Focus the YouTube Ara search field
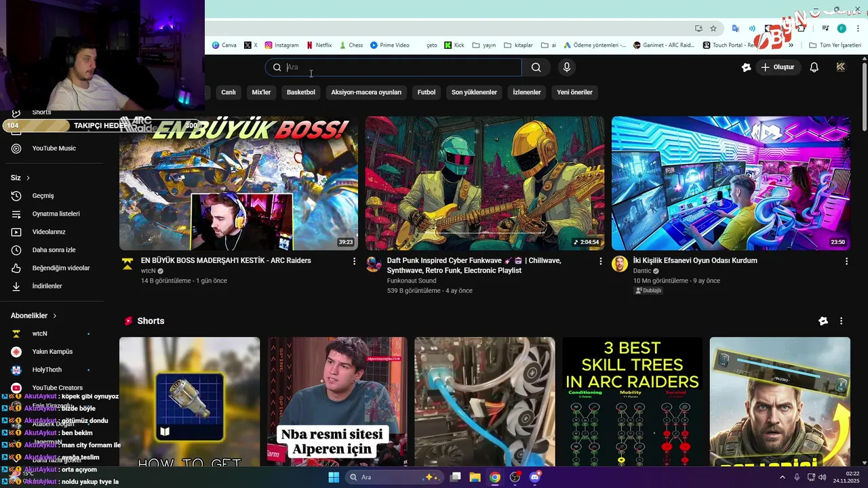Screen dimensions: 868x488 click(x=393, y=67)
